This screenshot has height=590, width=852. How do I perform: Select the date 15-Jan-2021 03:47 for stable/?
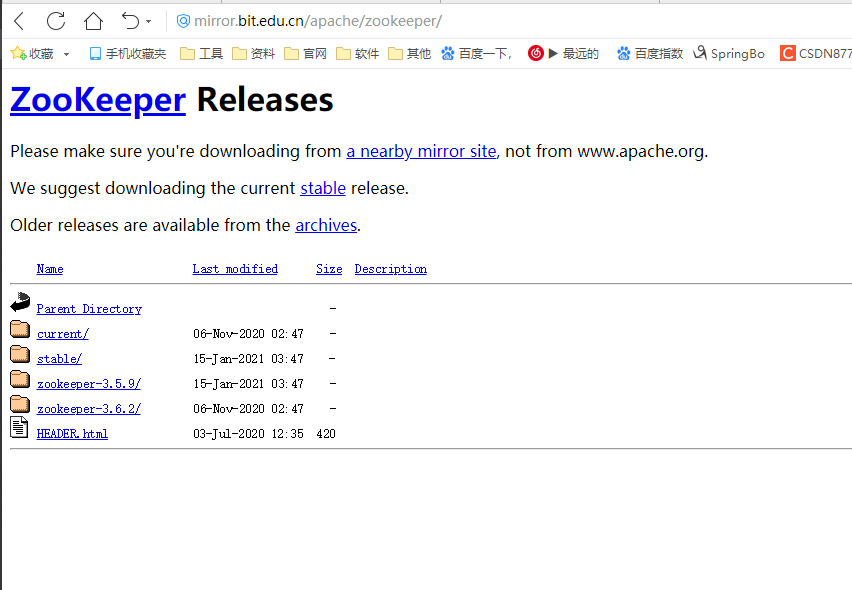pyautogui.click(x=248, y=359)
